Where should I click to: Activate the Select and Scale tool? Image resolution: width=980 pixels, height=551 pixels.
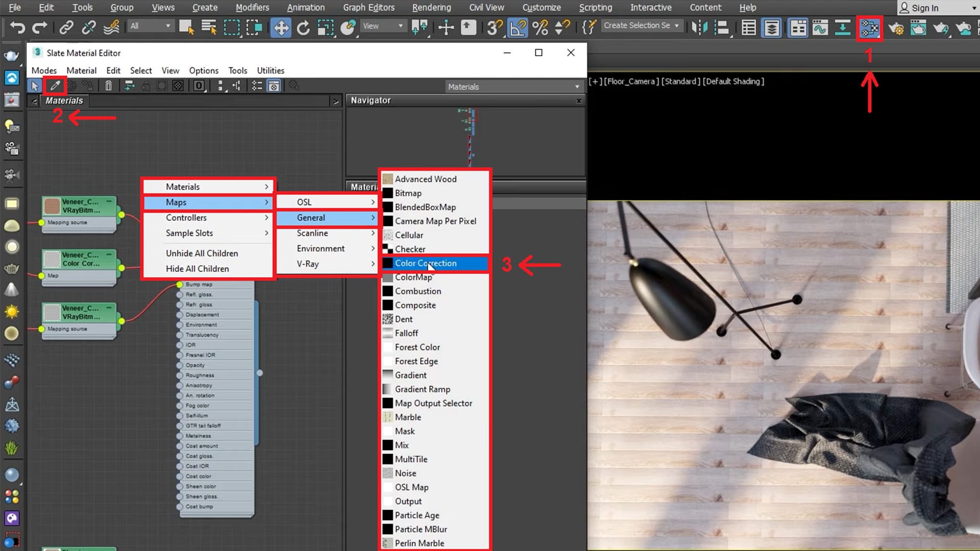326,27
